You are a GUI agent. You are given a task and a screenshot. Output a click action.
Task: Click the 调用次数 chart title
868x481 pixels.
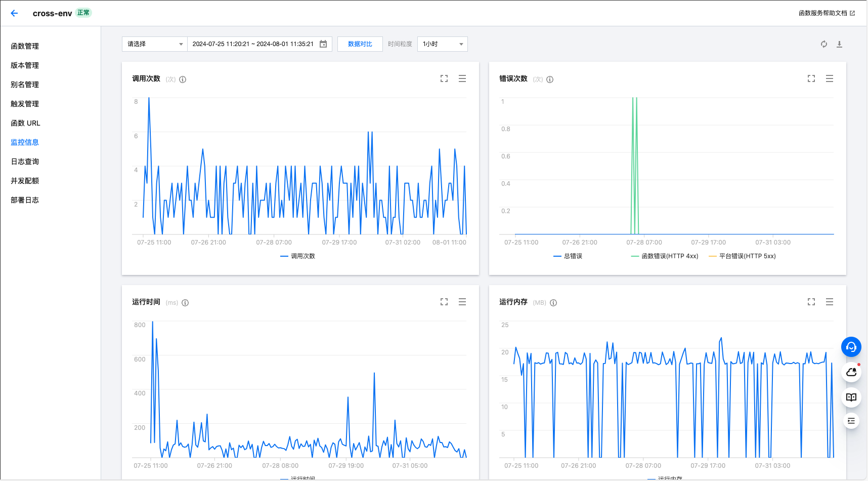click(x=146, y=78)
